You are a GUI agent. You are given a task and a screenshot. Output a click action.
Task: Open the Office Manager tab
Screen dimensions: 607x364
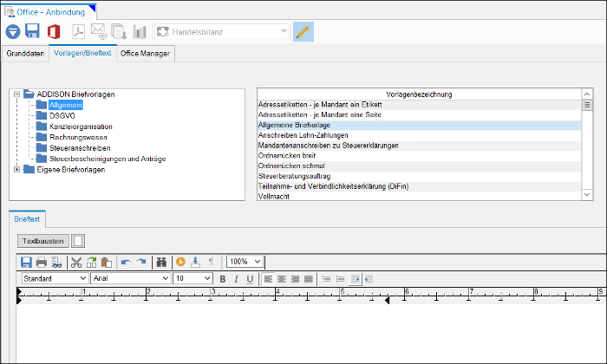[145, 54]
